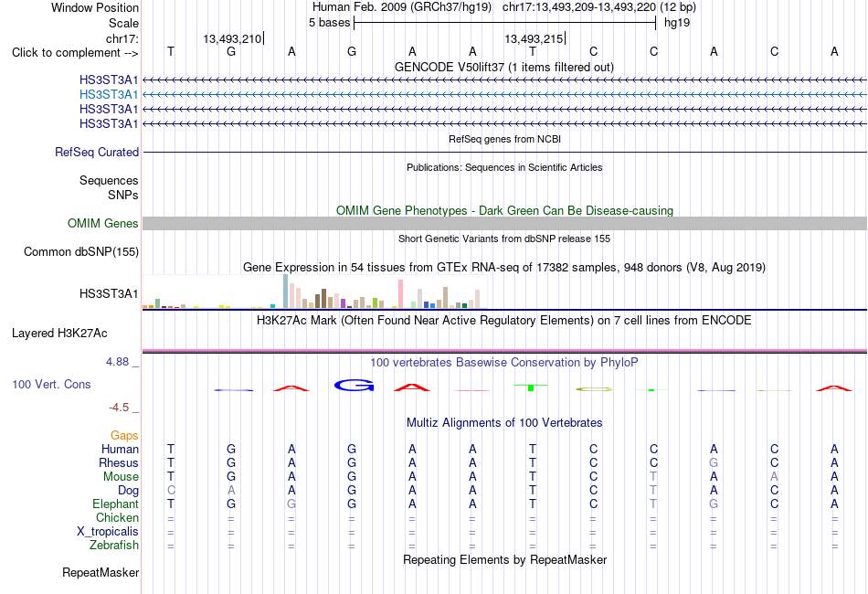Click the RefSeq Curated gene line item
The image size is (868, 594).
(x=504, y=153)
